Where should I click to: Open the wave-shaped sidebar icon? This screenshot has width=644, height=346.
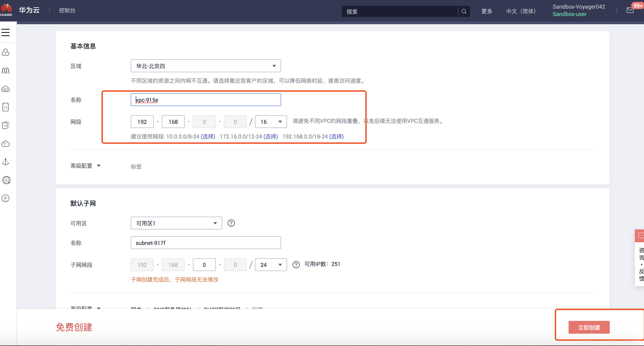click(5, 70)
